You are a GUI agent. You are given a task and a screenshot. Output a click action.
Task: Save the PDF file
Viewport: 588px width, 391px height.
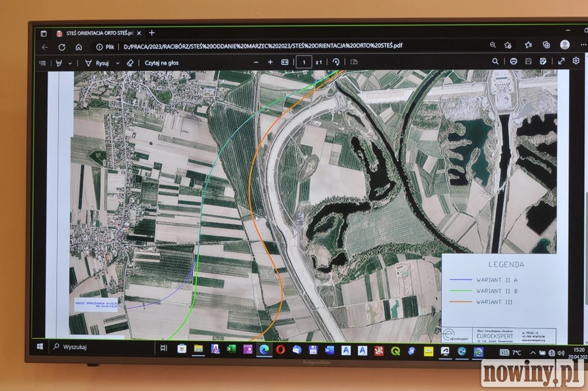coord(528,61)
